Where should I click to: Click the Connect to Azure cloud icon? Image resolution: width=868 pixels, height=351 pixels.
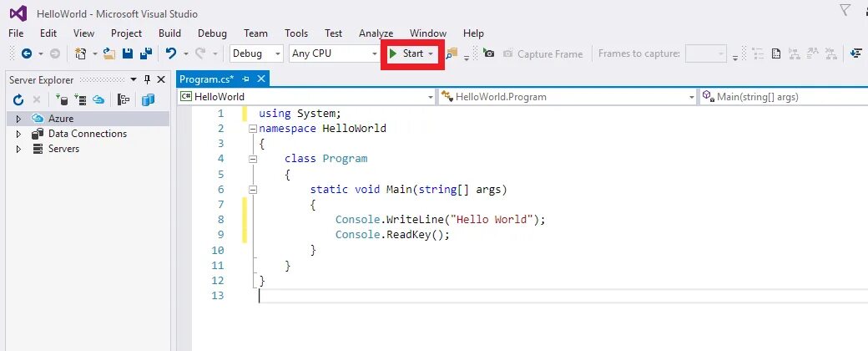(x=98, y=99)
